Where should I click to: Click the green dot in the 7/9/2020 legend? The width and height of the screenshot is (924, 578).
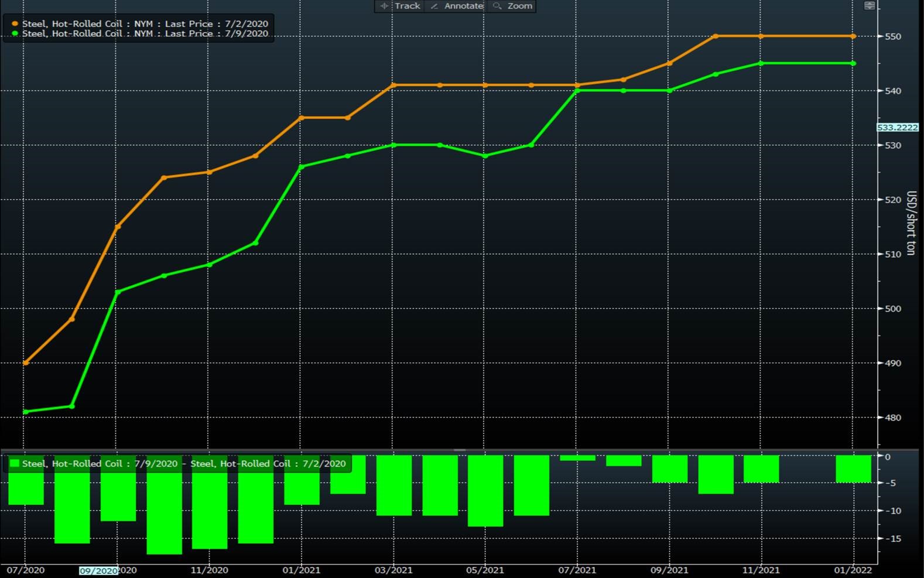pos(15,34)
